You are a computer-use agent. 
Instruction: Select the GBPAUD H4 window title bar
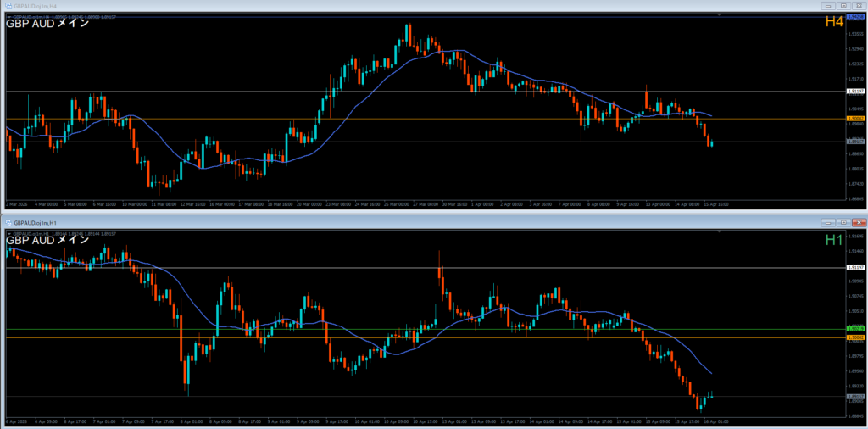pos(339,5)
